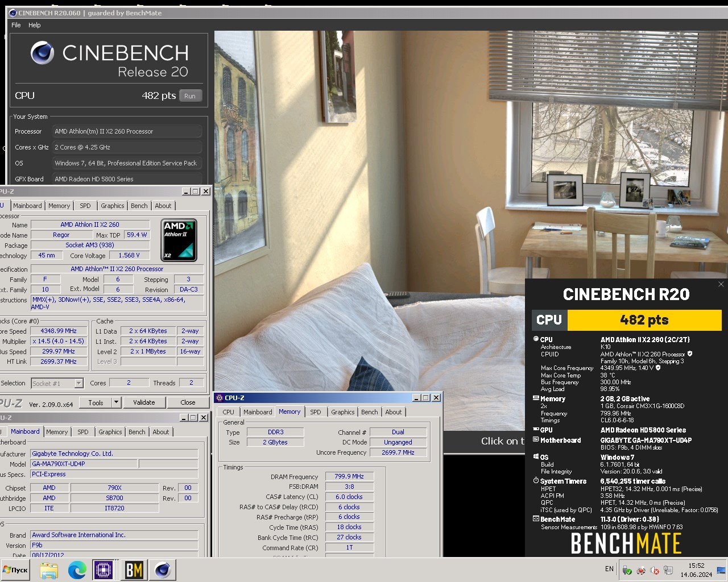Click the System Timers clock icon

tap(536, 481)
